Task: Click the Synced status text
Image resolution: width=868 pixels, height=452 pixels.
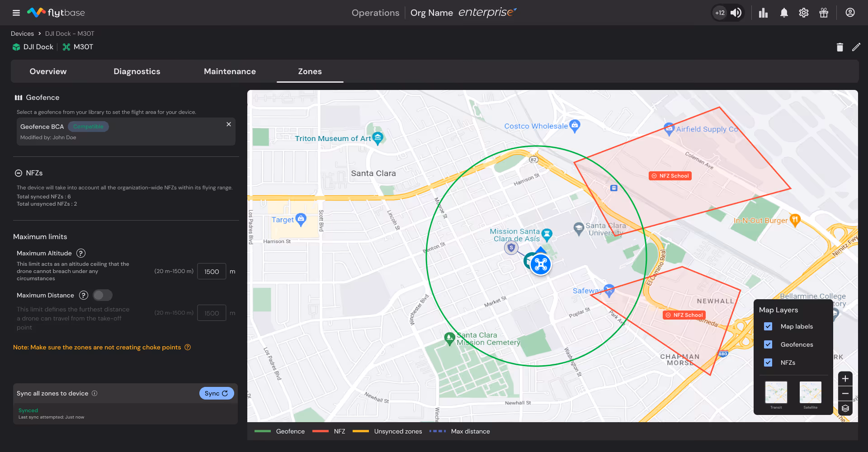Action: [x=28, y=410]
